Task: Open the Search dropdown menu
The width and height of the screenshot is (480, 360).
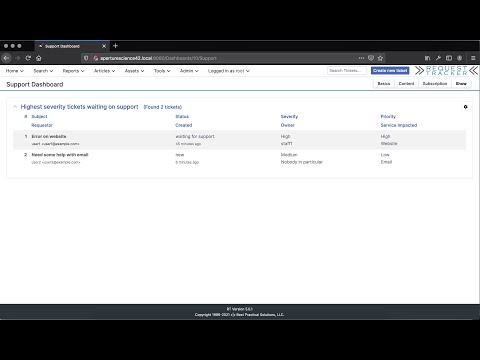Action: click(43, 71)
